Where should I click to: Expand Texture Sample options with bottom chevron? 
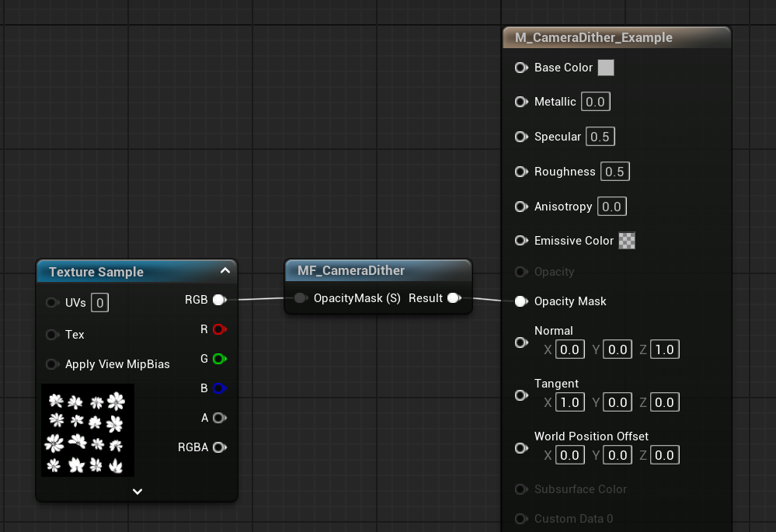click(137, 492)
